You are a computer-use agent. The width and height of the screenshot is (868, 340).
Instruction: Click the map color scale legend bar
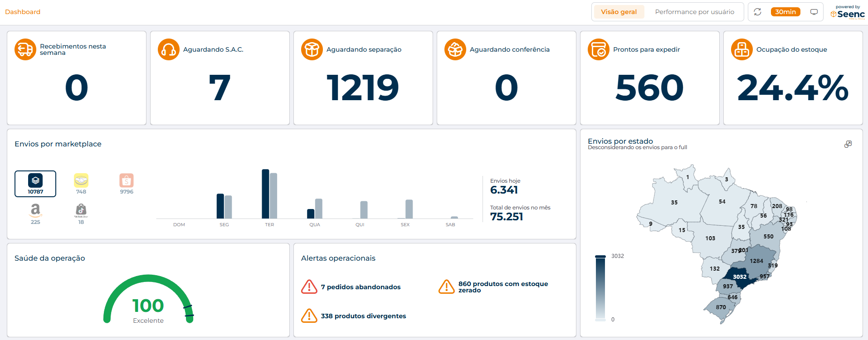click(x=600, y=288)
